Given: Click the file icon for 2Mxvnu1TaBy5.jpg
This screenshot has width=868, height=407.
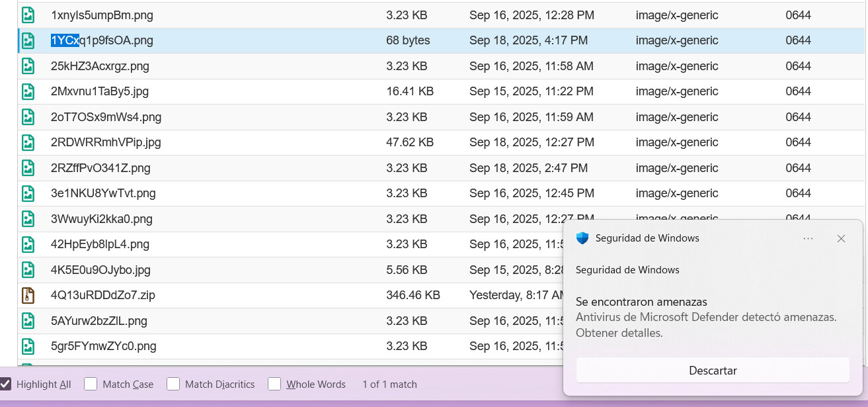Looking at the screenshot, I should pos(28,91).
